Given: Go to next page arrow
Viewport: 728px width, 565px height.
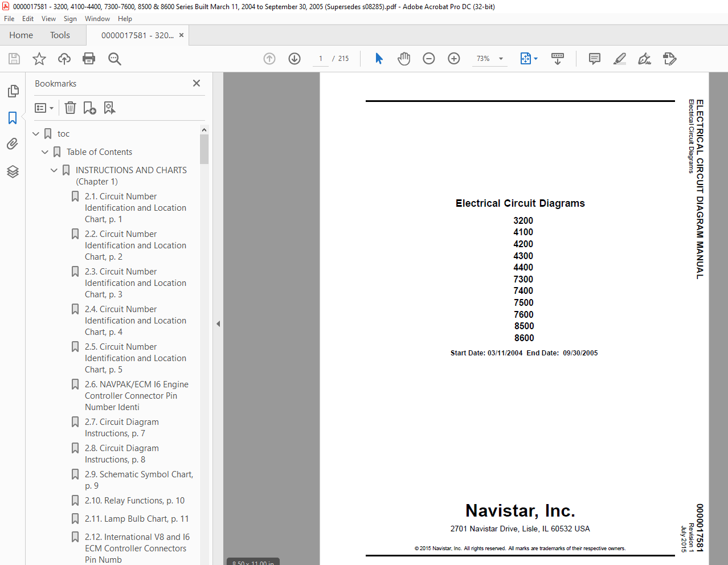Looking at the screenshot, I should pyautogui.click(x=295, y=59).
